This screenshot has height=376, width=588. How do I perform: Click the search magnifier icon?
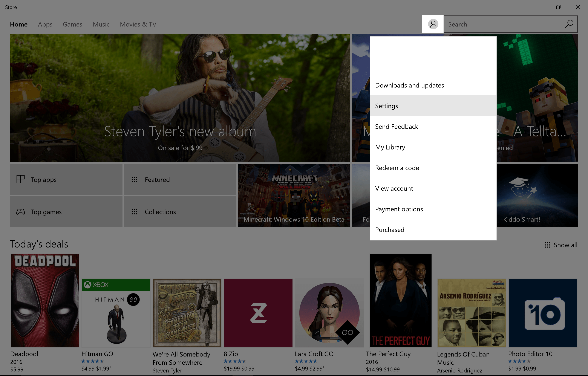click(x=569, y=24)
